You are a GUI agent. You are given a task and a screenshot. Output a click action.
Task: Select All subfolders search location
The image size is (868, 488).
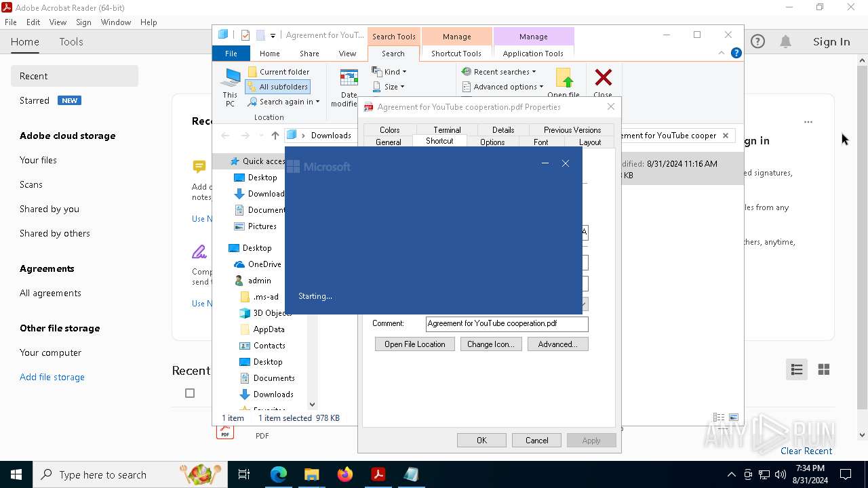pyautogui.click(x=278, y=87)
